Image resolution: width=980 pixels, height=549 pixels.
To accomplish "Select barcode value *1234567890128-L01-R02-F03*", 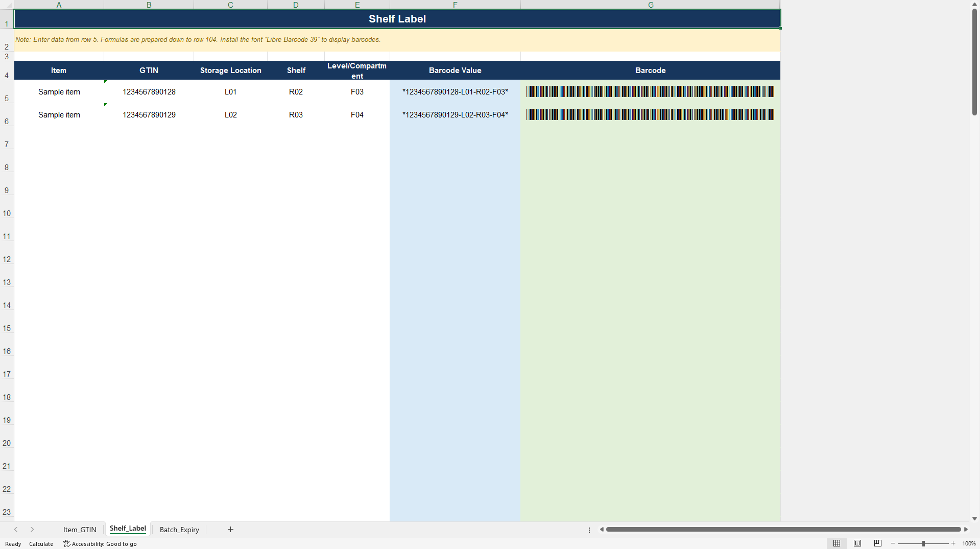I will pyautogui.click(x=455, y=92).
